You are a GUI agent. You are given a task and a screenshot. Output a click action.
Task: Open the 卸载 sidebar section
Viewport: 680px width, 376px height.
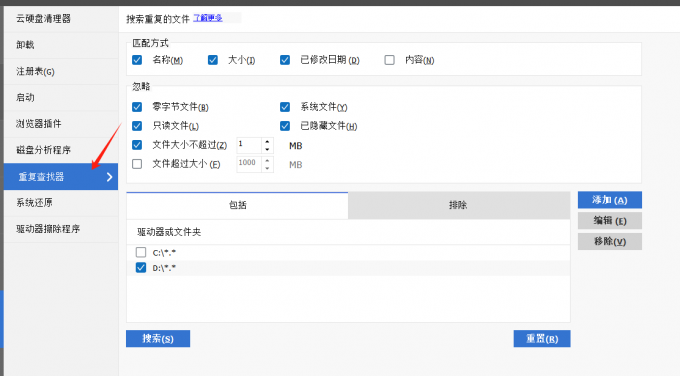(61, 45)
